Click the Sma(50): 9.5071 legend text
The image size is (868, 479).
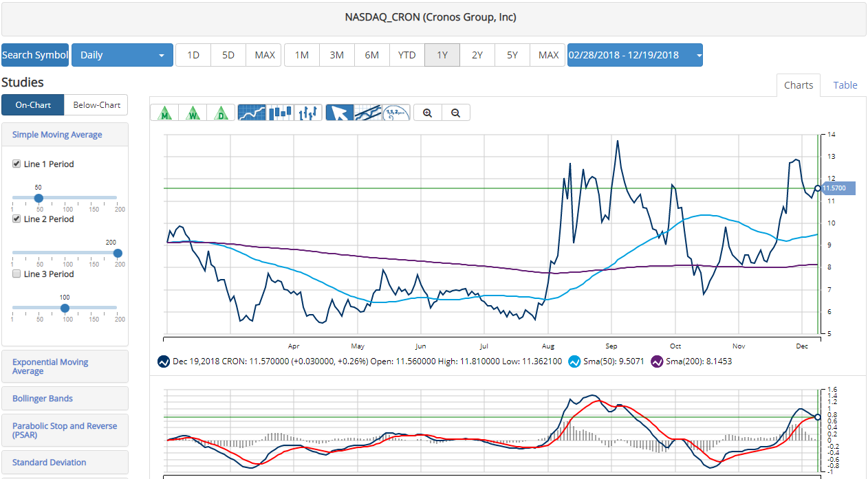[x=614, y=361]
